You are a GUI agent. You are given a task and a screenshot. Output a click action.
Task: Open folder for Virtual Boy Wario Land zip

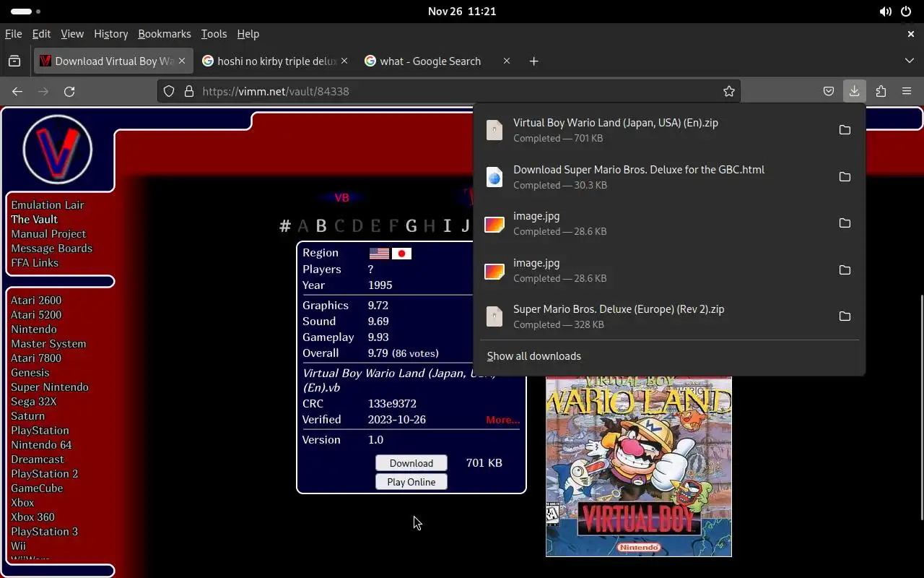click(x=845, y=130)
